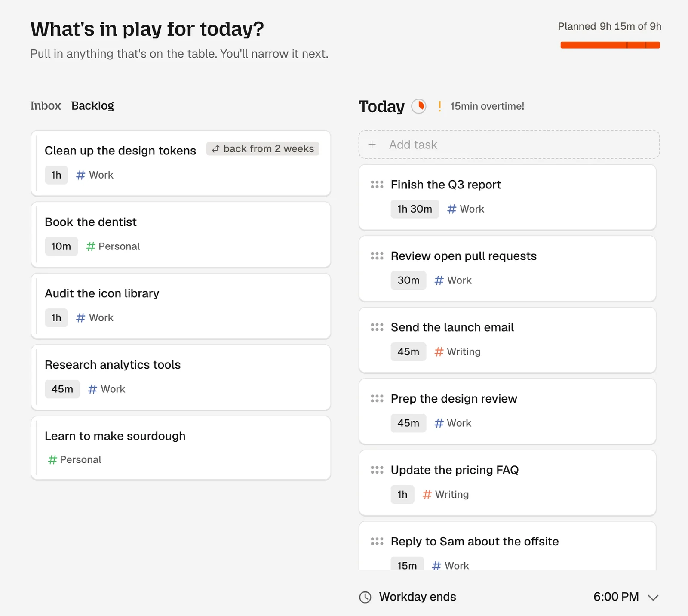
Task: Open the 30m duration on Review pull requests
Action: click(x=408, y=280)
